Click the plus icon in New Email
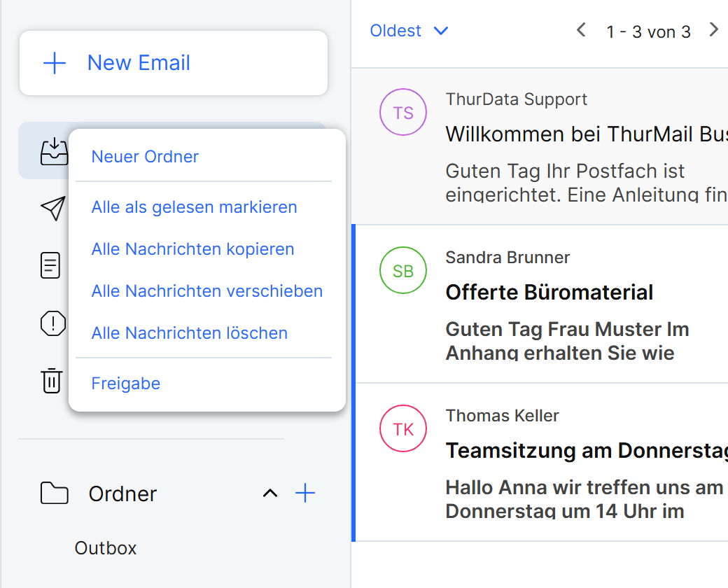Viewport: 728px width, 588px height. (x=55, y=63)
